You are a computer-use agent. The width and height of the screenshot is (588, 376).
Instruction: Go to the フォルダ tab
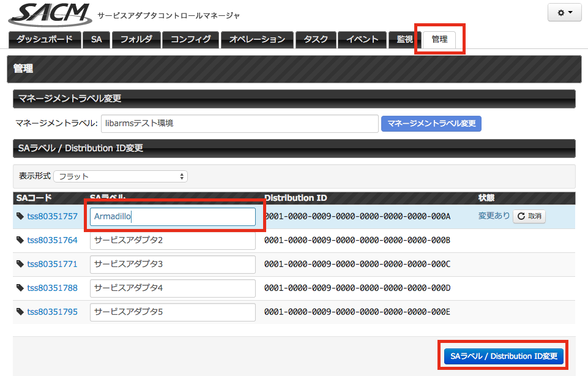point(136,39)
